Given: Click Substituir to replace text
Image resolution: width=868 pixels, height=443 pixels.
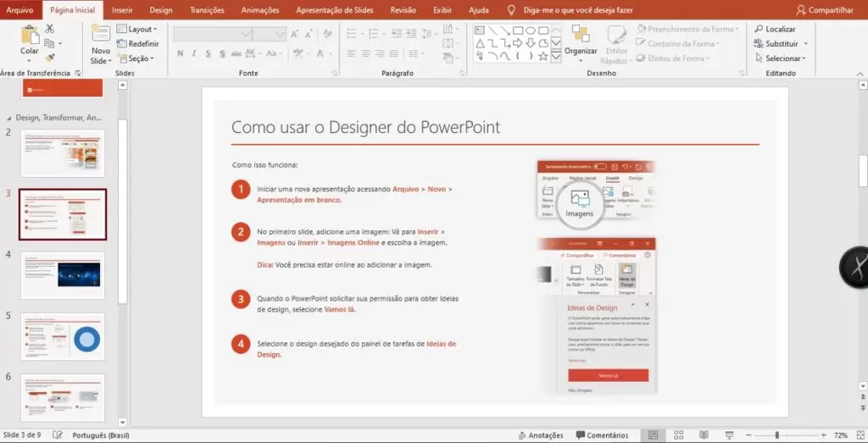Looking at the screenshot, I should 776,44.
